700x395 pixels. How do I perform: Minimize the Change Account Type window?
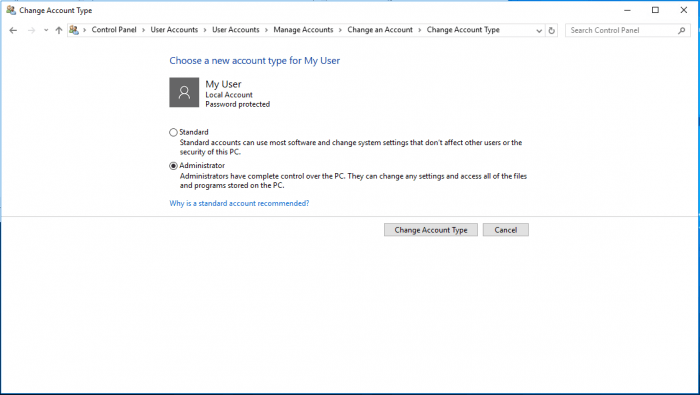(627, 10)
